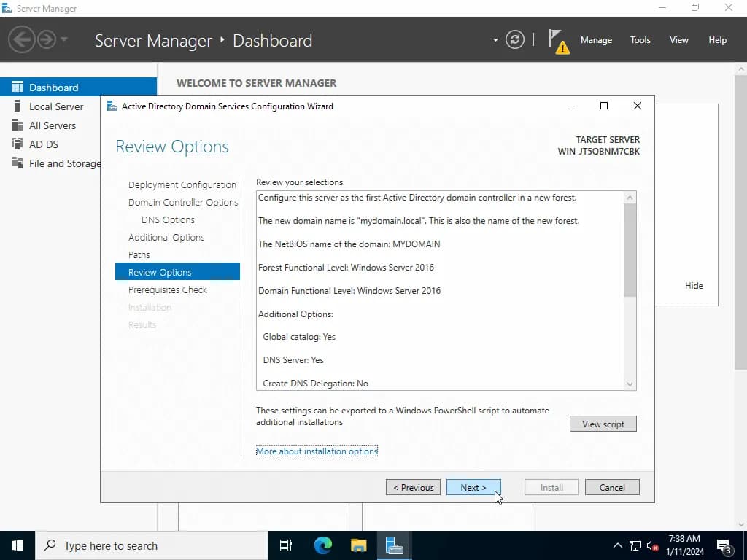Click Hide in the welcome tile
The width and height of the screenshot is (747, 560).
tap(694, 286)
